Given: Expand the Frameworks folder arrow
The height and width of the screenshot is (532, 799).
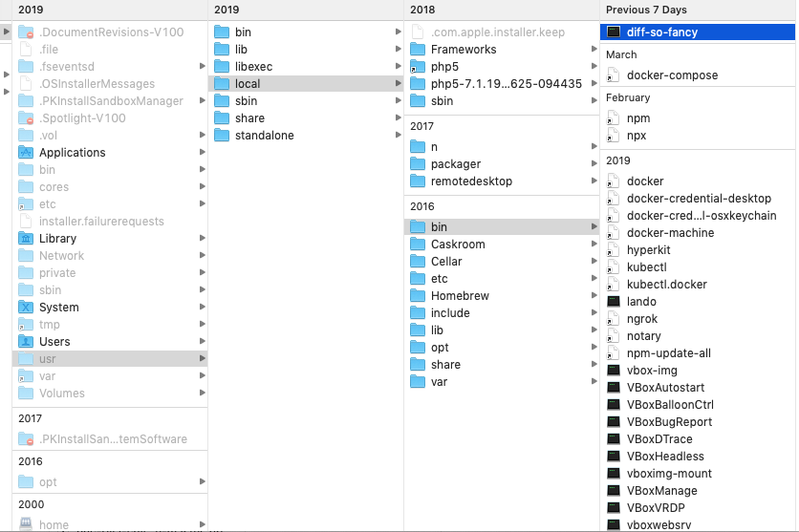Looking at the screenshot, I should pyautogui.click(x=594, y=49).
